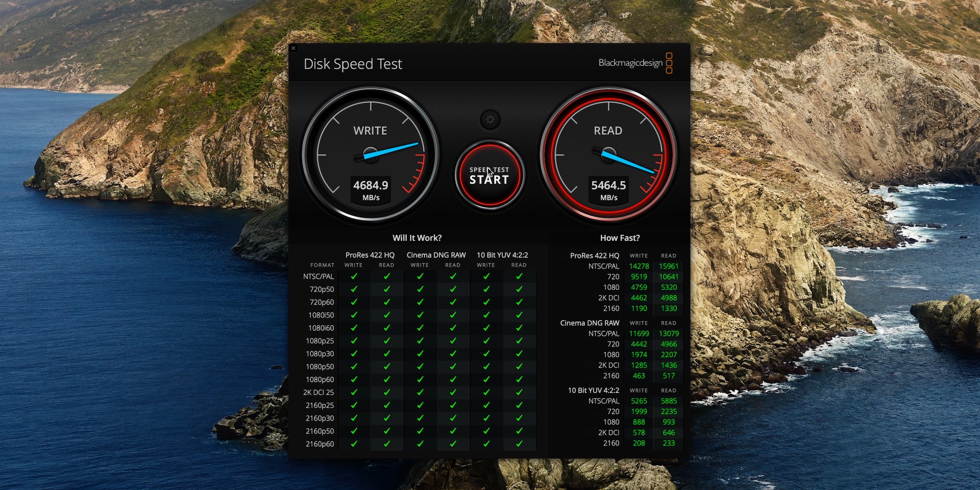Click the Speed Test Start button

(489, 176)
